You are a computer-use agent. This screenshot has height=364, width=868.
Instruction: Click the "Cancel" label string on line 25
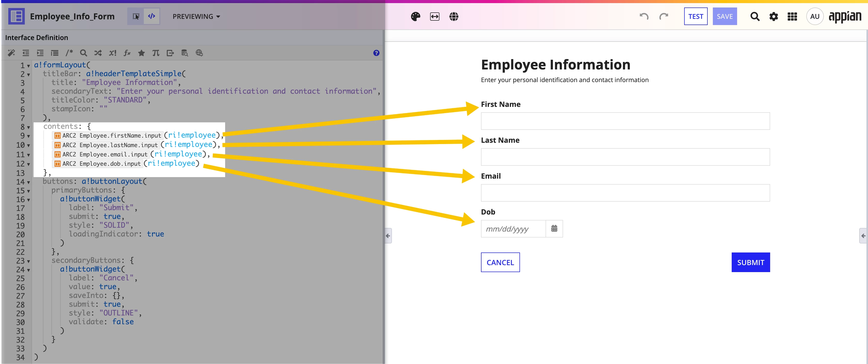116,278
